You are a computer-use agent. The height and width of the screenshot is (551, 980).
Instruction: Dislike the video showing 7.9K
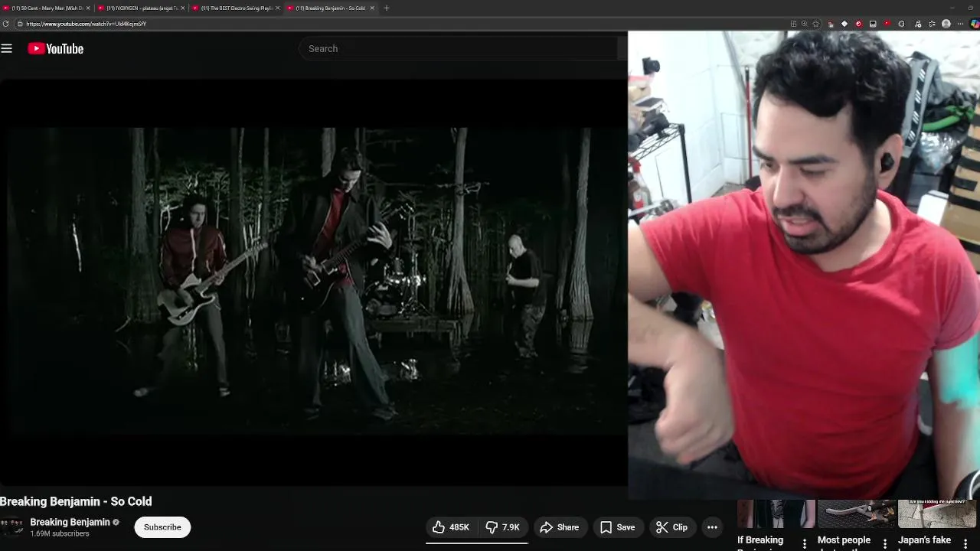coord(502,527)
